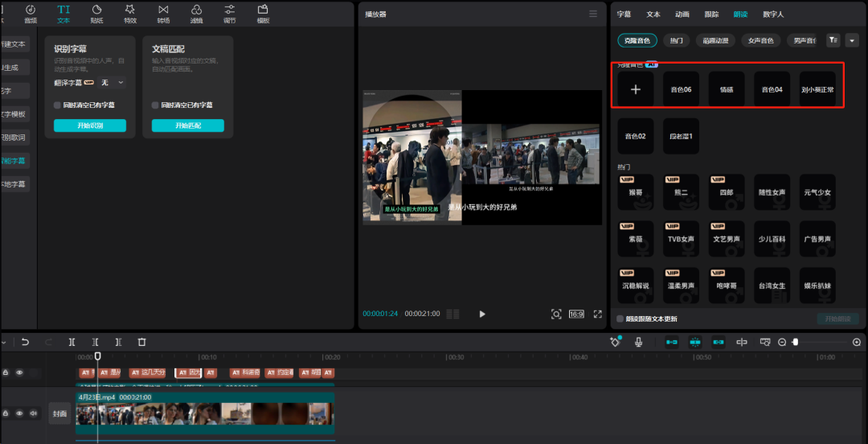Click the preview axis icon
Image resolution: width=868 pixels, height=444 pixels.
tap(742, 342)
